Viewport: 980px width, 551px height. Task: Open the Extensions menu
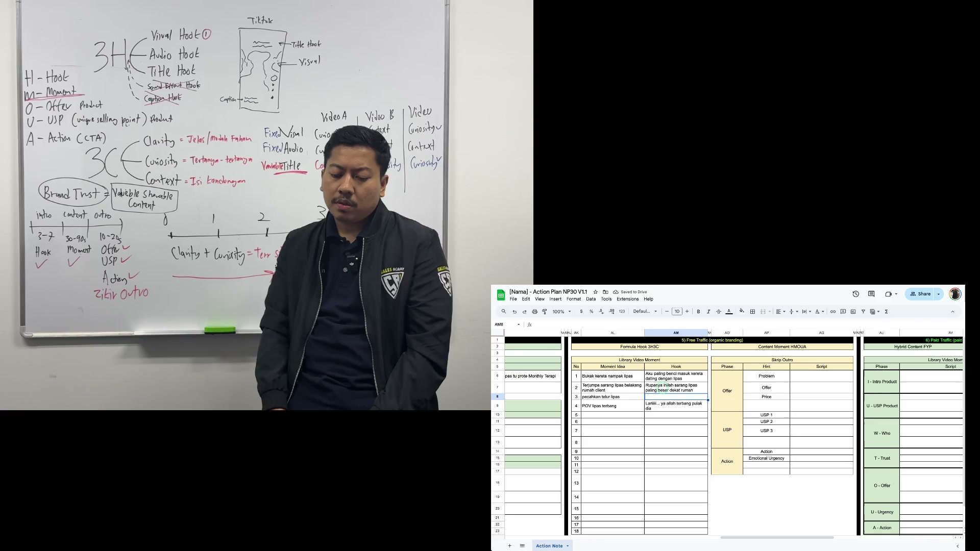(x=627, y=299)
